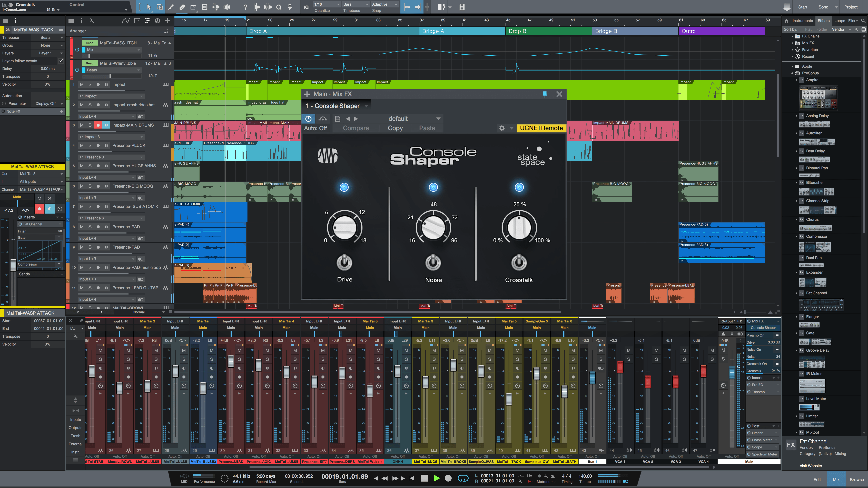
Task: Toggle the Auto Off button in Console Shaper
Action: [x=314, y=128]
